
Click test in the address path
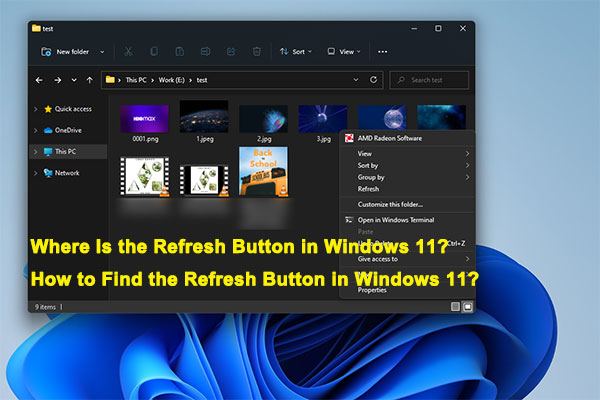point(202,80)
